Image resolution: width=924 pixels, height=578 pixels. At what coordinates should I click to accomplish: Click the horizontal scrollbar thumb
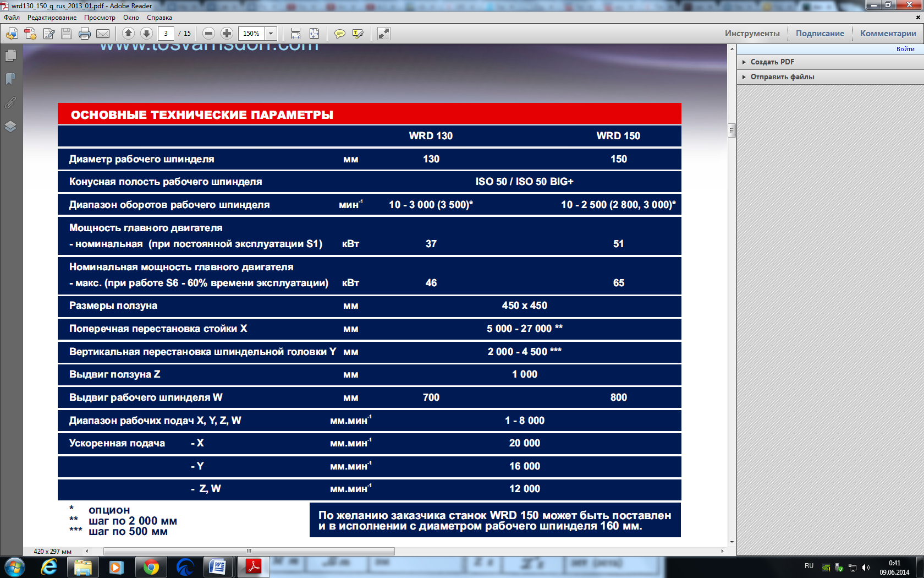coord(249,551)
